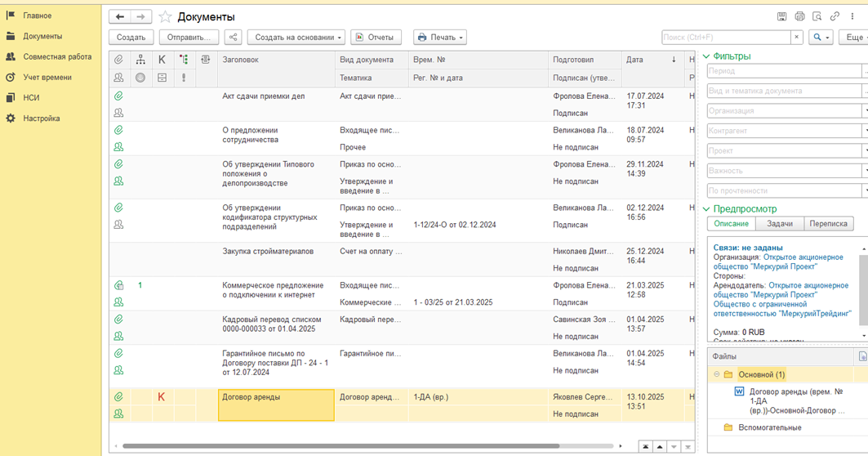Move up one row with the up arrow

coord(660,446)
